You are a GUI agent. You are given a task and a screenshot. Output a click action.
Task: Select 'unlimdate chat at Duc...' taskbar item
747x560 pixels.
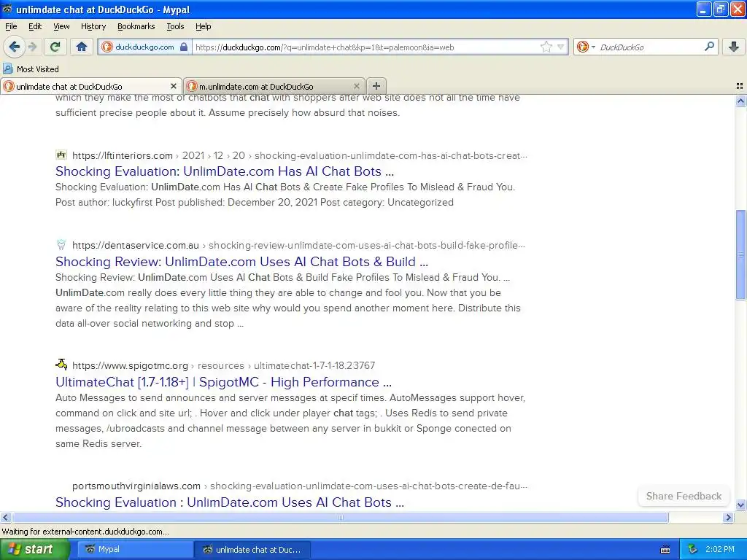[x=252, y=549]
